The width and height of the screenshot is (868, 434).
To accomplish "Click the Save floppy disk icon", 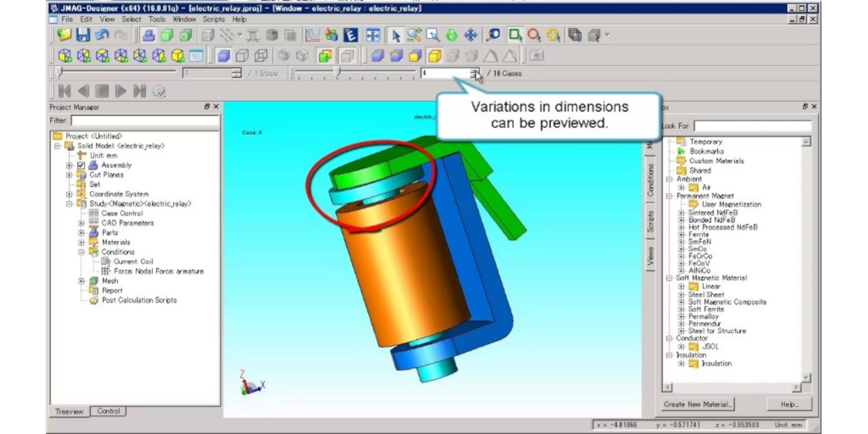I will click(x=83, y=35).
